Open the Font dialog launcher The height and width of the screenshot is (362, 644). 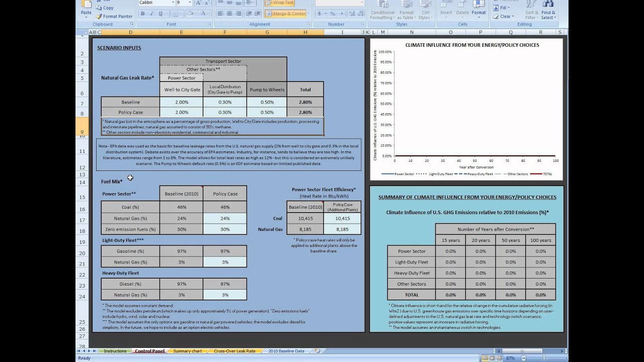click(x=209, y=24)
